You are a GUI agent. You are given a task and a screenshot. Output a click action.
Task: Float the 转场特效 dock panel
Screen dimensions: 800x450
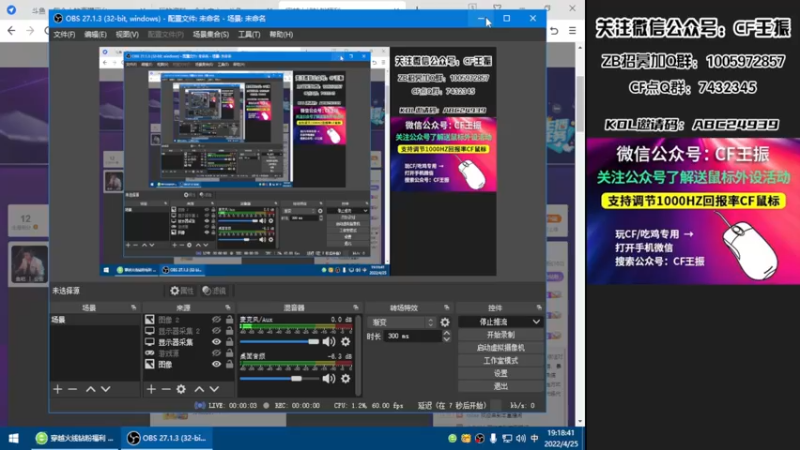tap(446, 308)
